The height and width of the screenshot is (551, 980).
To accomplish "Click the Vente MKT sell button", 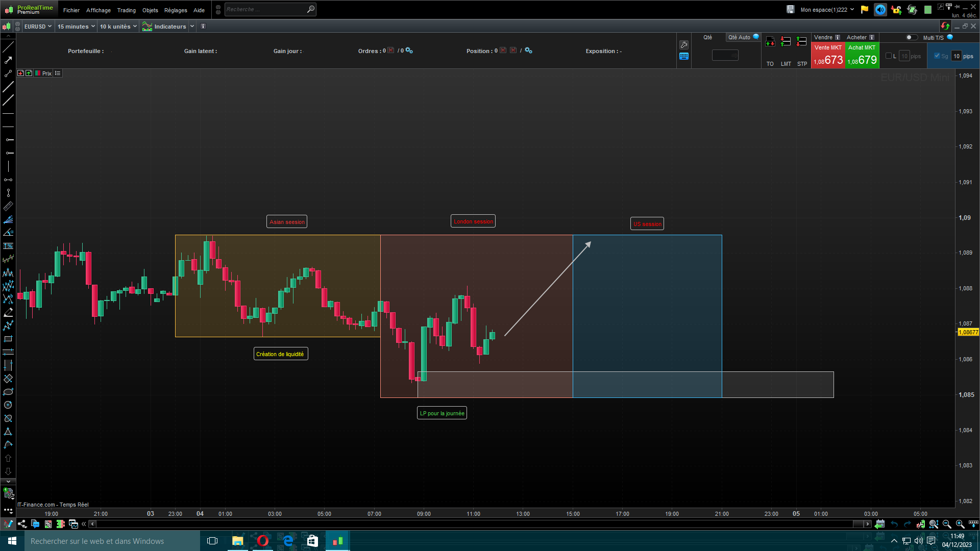I will (x=827, y=56).
